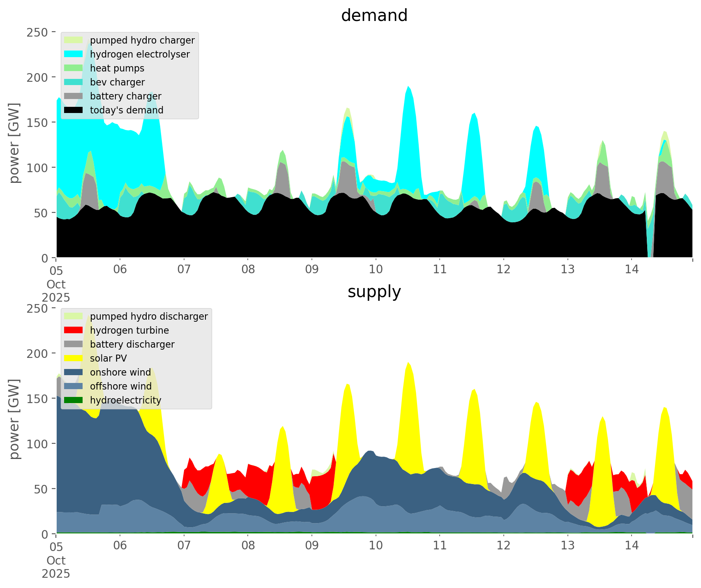This screenshot has height=588, width=701.
Task: Click the red hydrogen turbine legend swatch
Action: [x=74, y=330]
